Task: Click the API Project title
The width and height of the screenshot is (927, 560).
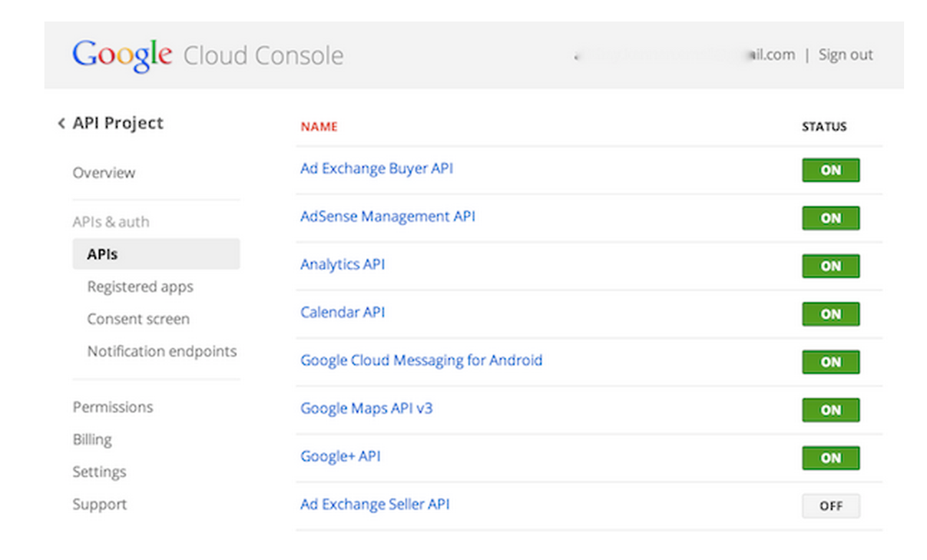Action: point(118,123)
